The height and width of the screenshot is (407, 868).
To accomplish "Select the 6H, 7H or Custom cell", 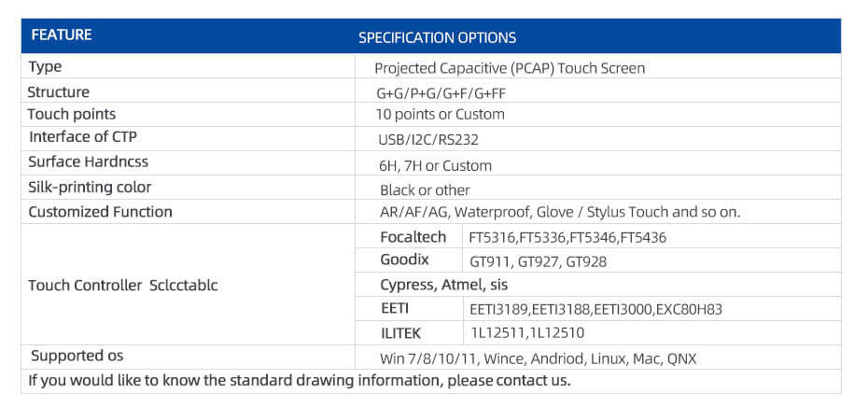I will pos(598,163).
